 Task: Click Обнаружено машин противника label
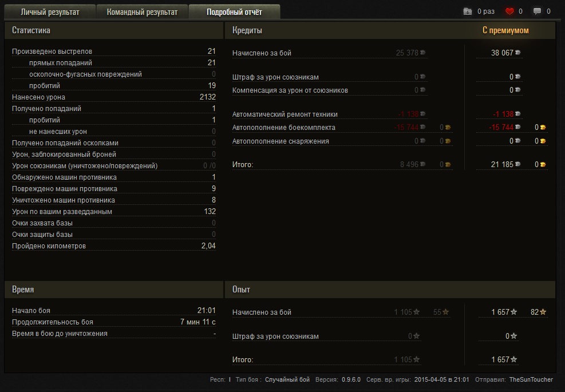[x=64, y=177]
